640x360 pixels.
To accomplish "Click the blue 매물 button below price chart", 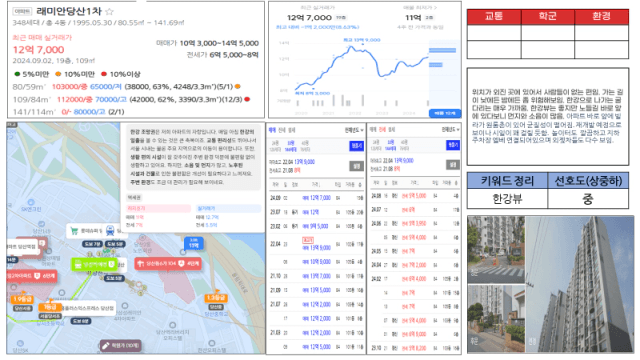I will [x=445, y=113].
